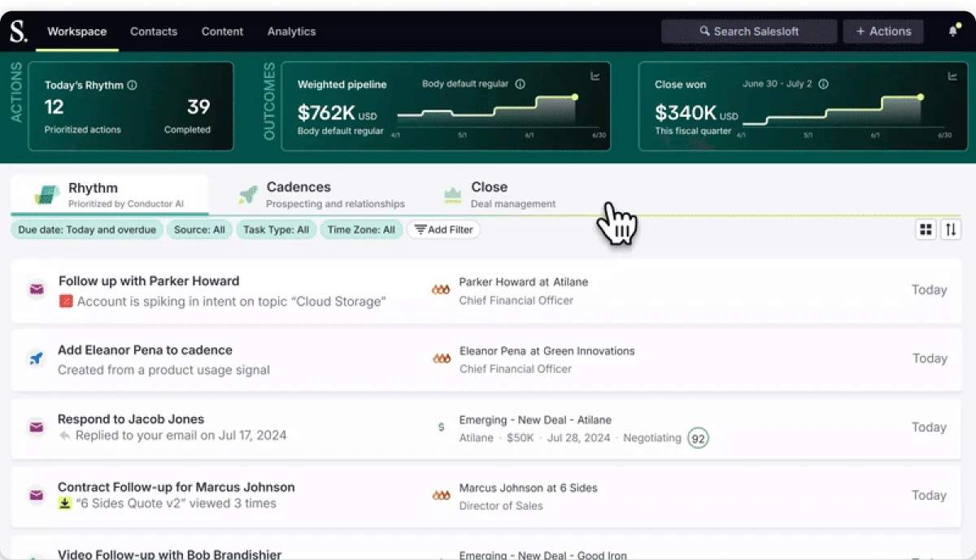Click the reply arrow icon under Jacob Jones
Screen dimensions: 976x560
[x=65, y=436]
